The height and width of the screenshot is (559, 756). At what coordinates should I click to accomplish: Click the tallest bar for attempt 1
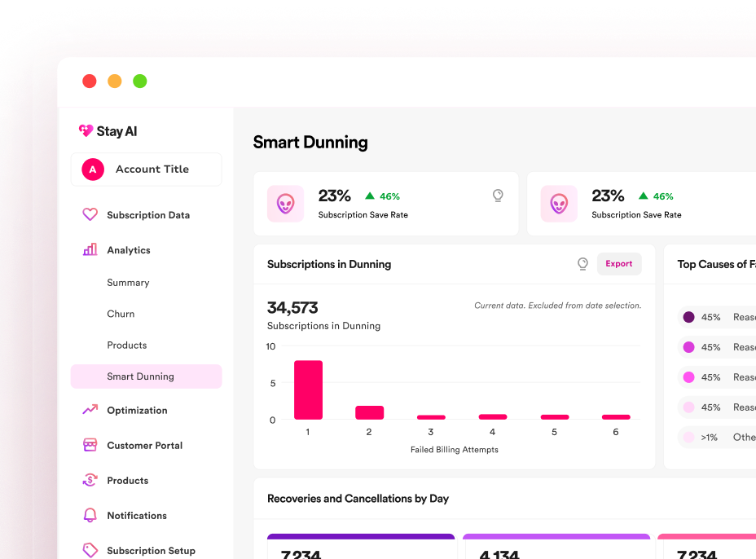tap(308, 390)
